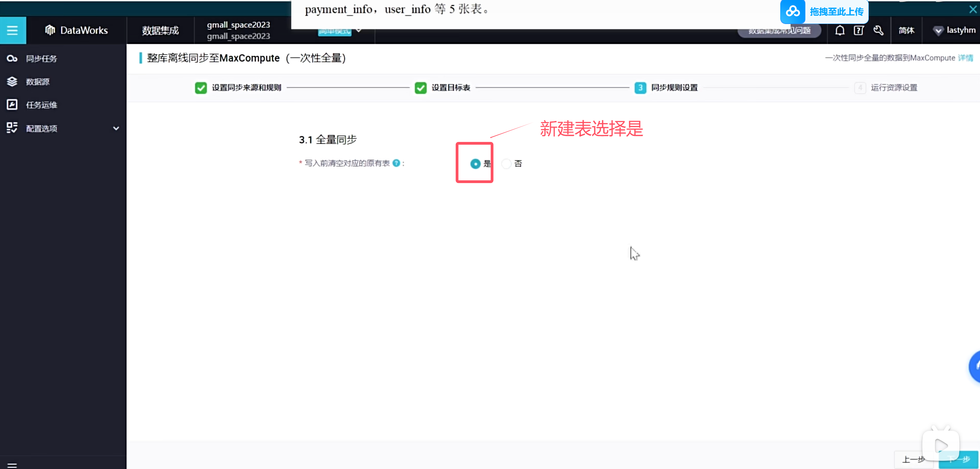Select the 是 radio button
Screen dimensions: 980x469
[x=475, y=164]
